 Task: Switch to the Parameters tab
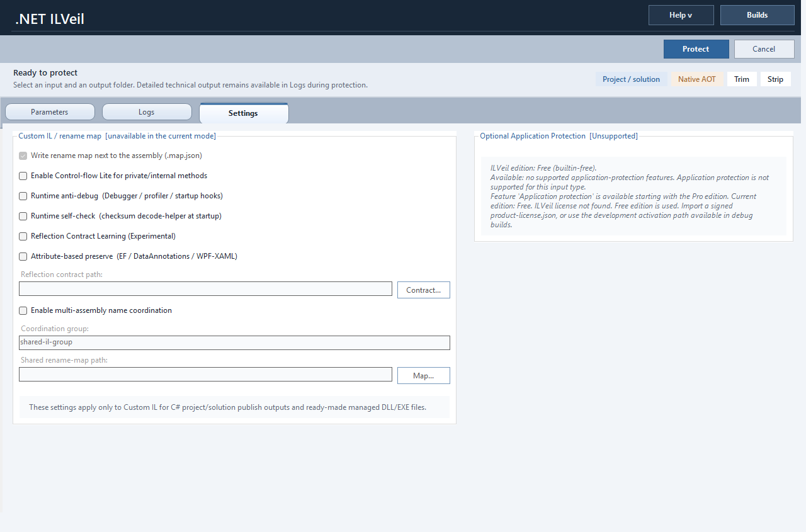pyautogui.click(x=50, y=111)
